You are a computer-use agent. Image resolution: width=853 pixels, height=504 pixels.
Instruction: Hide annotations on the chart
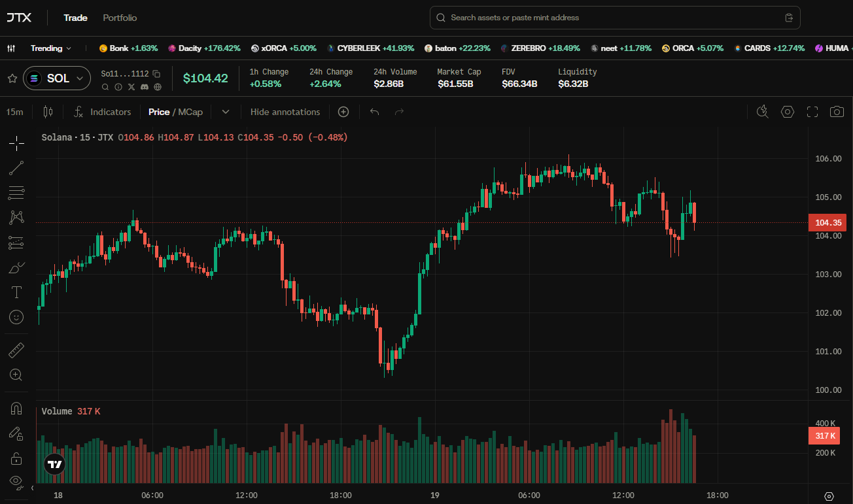pyautogui.click(x=285, y=112)
